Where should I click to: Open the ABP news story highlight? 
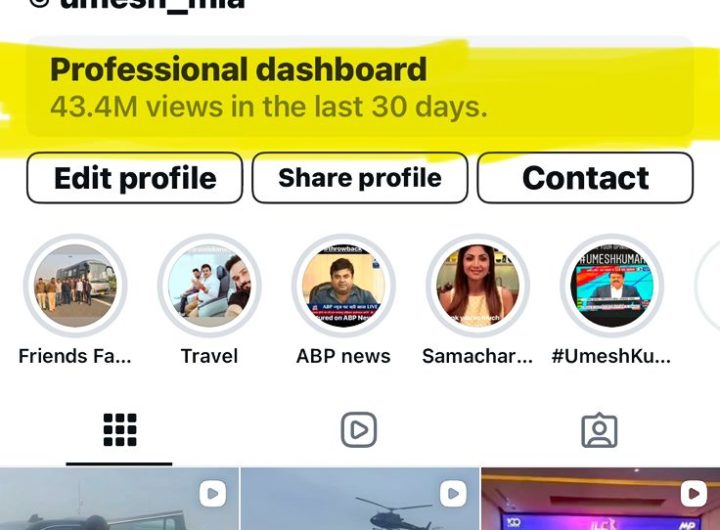(x=343, y=286)
